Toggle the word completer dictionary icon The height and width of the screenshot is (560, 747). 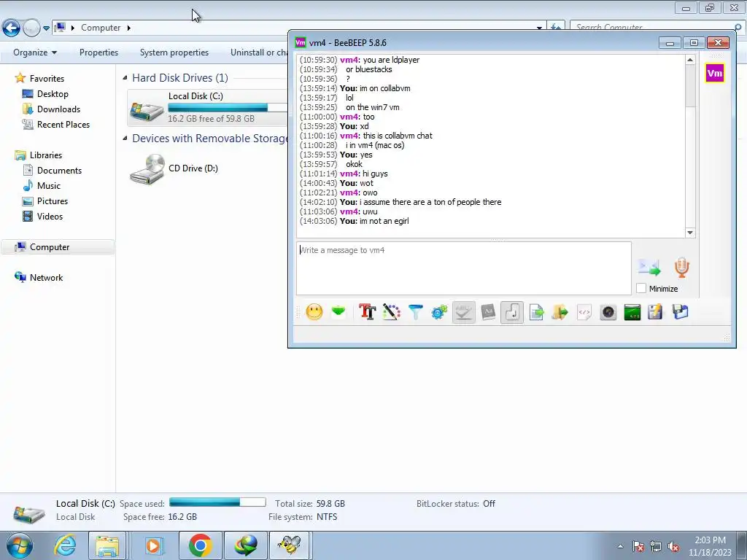[x=488, y=312]
